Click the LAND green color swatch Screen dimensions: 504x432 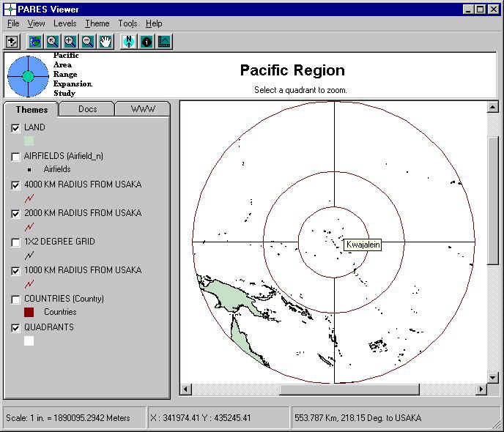(x=29, y=141)
